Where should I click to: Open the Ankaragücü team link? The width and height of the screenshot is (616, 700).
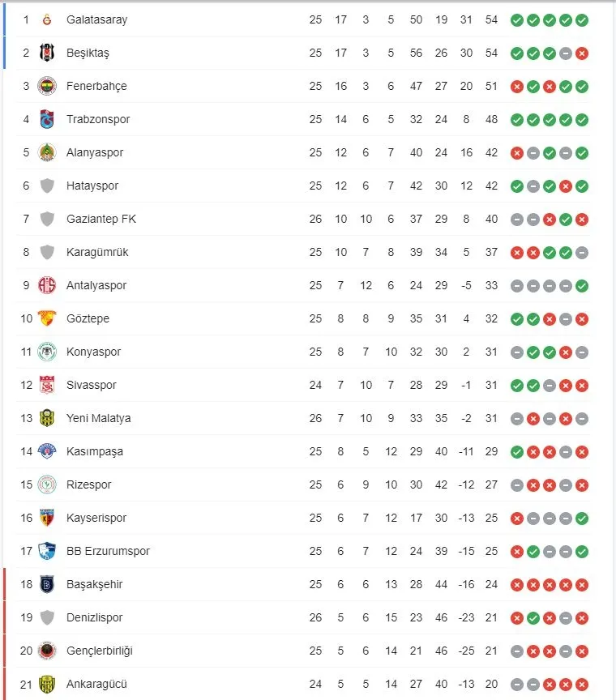(x=96, y=684)
